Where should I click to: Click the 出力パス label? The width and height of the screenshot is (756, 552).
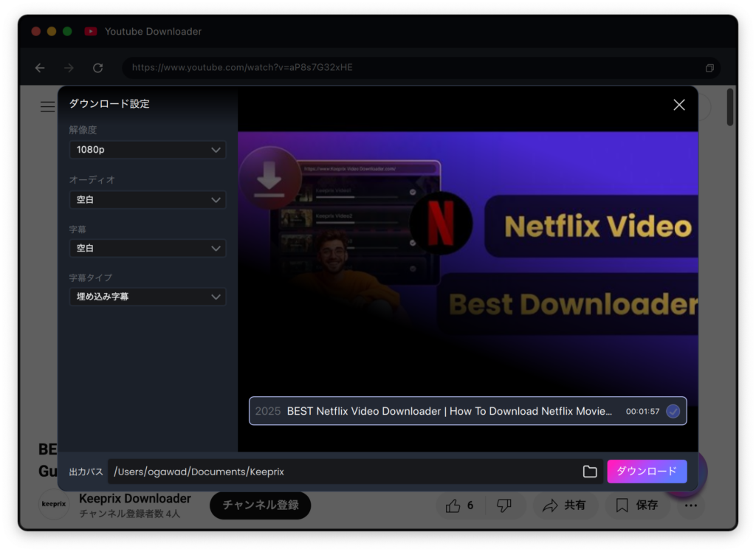pyautogui.click(x=86, y=472)
